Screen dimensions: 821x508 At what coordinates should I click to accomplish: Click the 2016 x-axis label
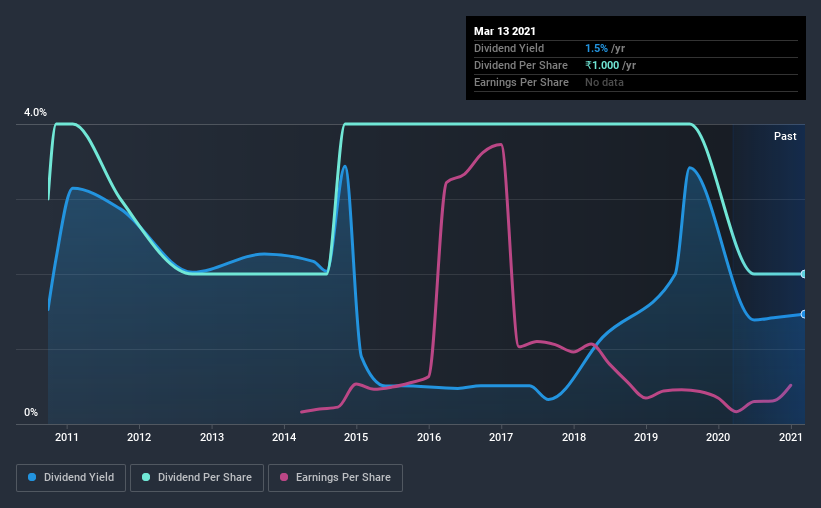(429, 437)
